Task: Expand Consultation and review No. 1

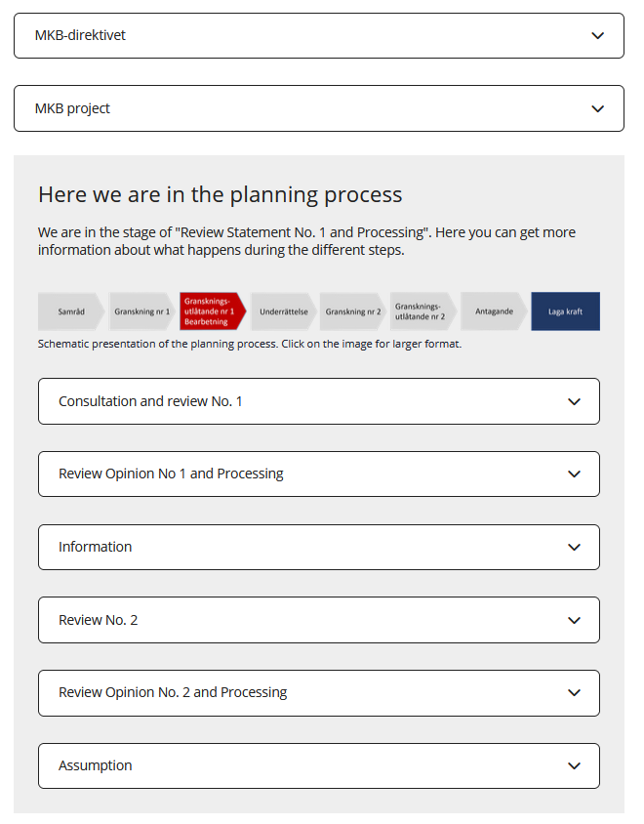Action: pyautogui.click(x=318, y=401)
